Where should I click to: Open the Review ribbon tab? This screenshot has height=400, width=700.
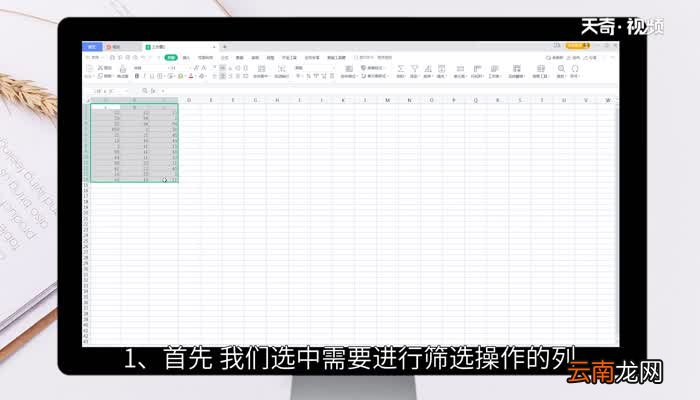coord(255,58)
